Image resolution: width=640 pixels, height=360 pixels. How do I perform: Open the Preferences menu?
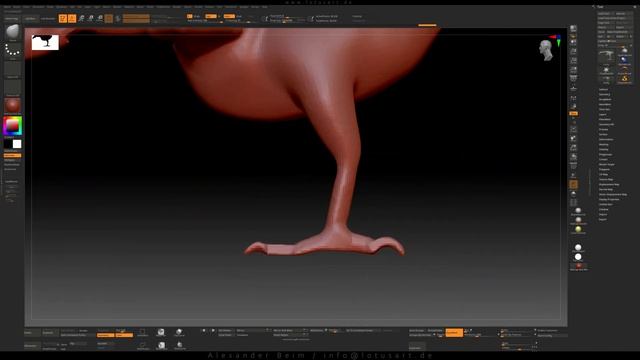point(163,7)
